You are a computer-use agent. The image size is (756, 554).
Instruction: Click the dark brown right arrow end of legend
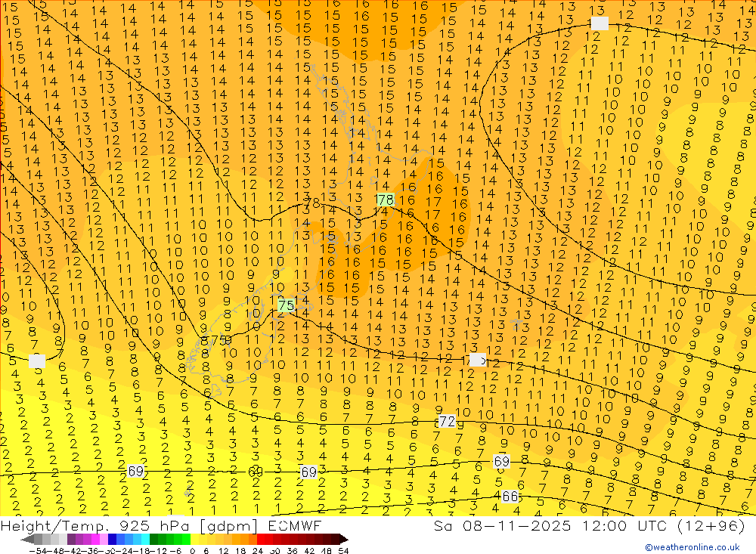tap(343, 539)
